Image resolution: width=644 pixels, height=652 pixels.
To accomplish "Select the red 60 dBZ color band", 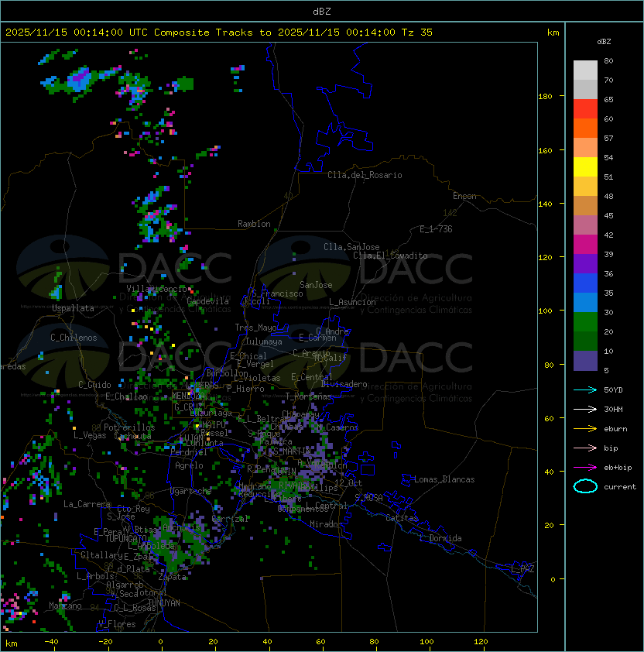I will (585, 109).
